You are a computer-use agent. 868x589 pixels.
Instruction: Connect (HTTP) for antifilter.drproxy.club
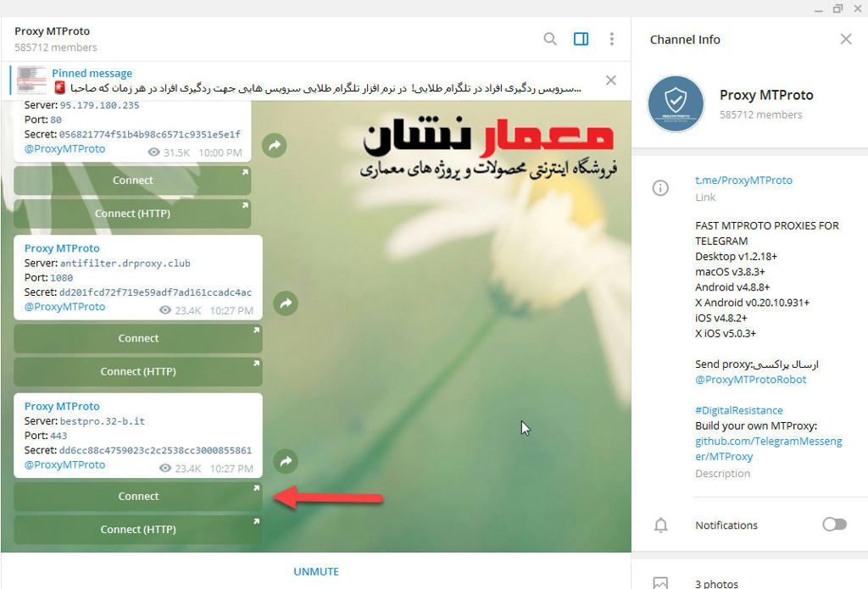click(138, 371)
